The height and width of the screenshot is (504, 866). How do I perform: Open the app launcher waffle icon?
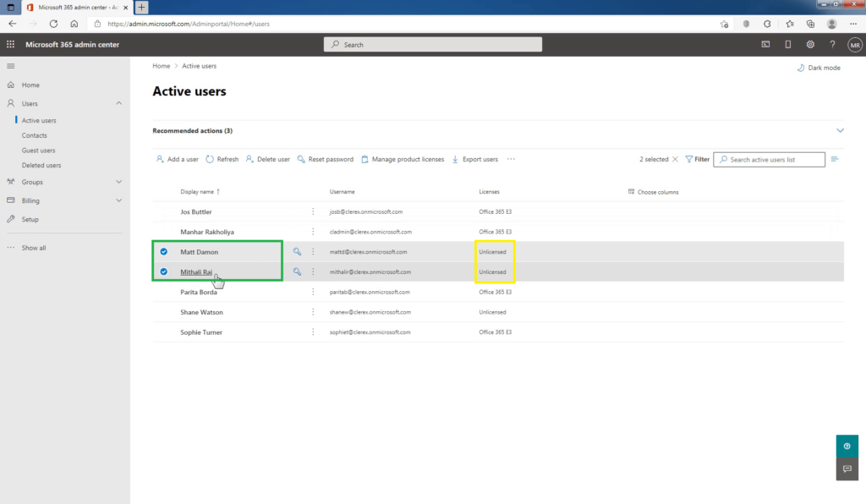click(x=10, y=44)
